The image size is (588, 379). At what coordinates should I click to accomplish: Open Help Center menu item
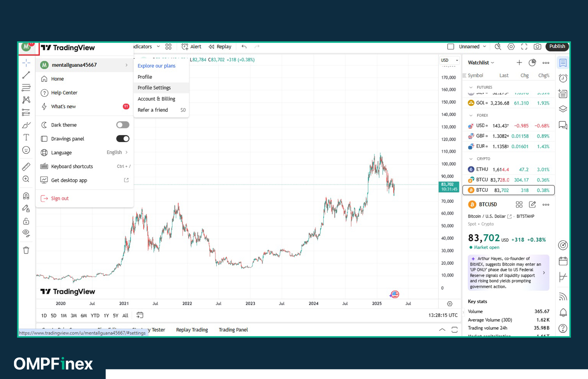point(85,93)
